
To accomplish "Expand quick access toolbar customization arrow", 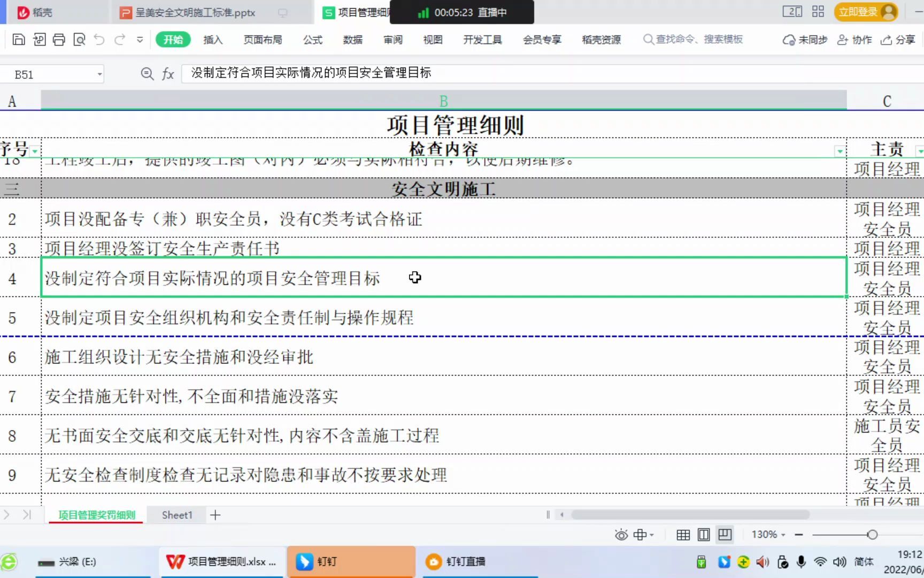I will (x=140, y=40).
